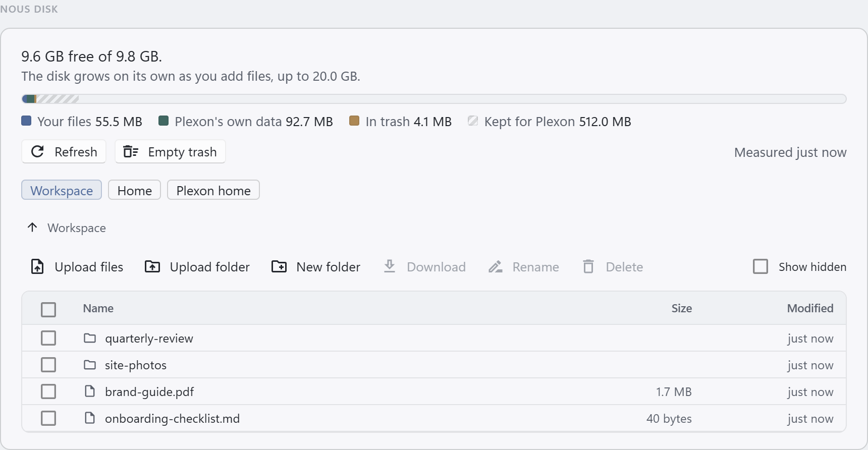Viewport: 868px width, 450px height.
Task: Click the New folder label
Action: 329,267
